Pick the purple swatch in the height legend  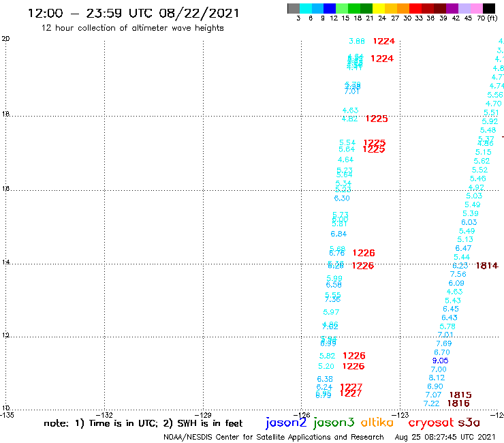click(452, 8)
